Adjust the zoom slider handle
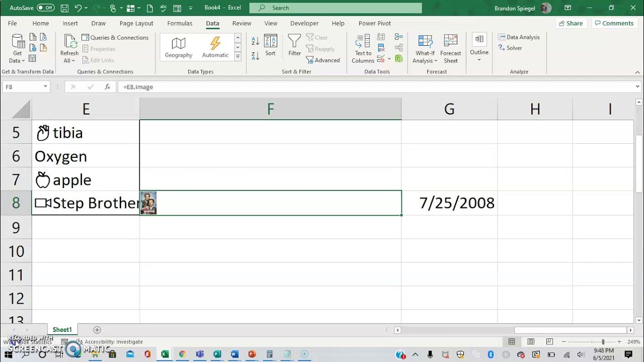The image size is (644, 362). coord(603,342)
